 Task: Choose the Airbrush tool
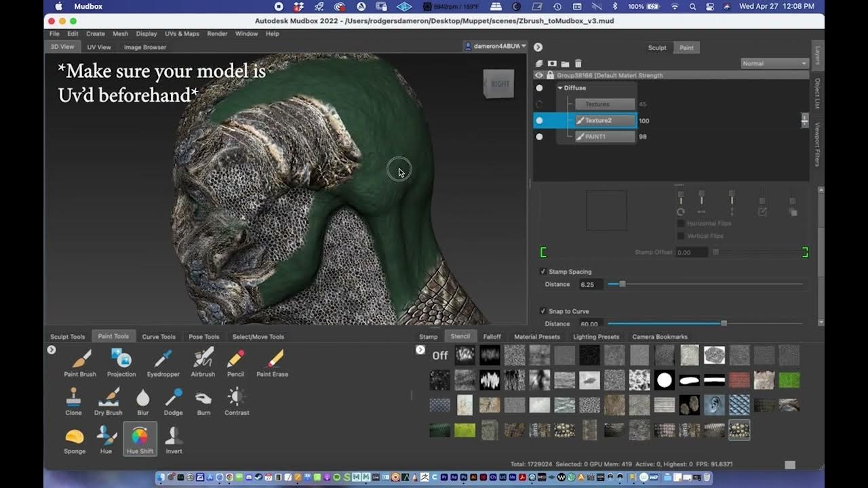point(203,363)
